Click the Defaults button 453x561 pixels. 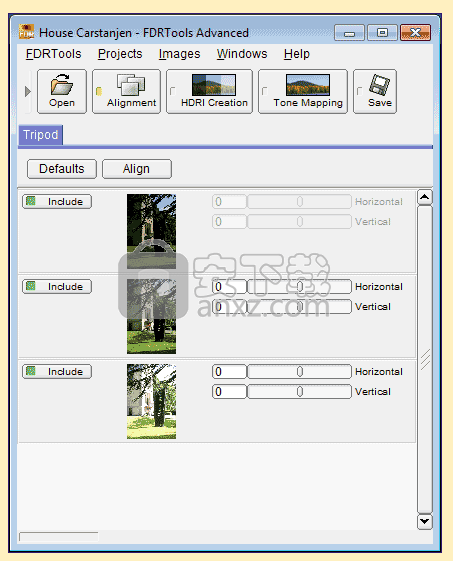pyautogui.click(x=62, y=169)
